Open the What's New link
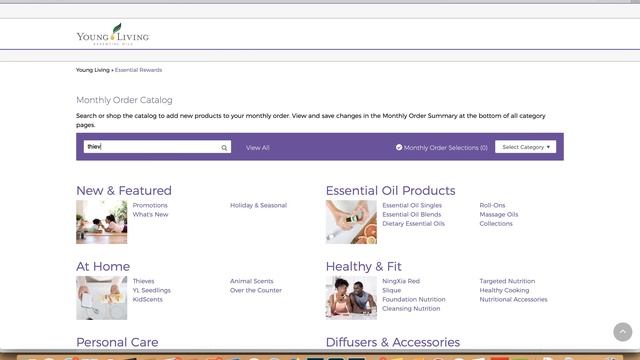Screen dimensions: 640x360 (x=150, y=214)
